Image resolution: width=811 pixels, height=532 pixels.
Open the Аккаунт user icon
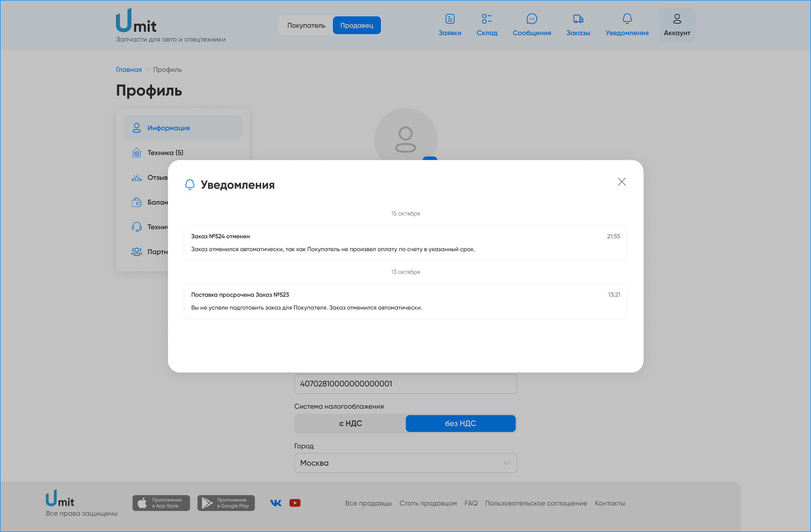click(x=677, y=19)
